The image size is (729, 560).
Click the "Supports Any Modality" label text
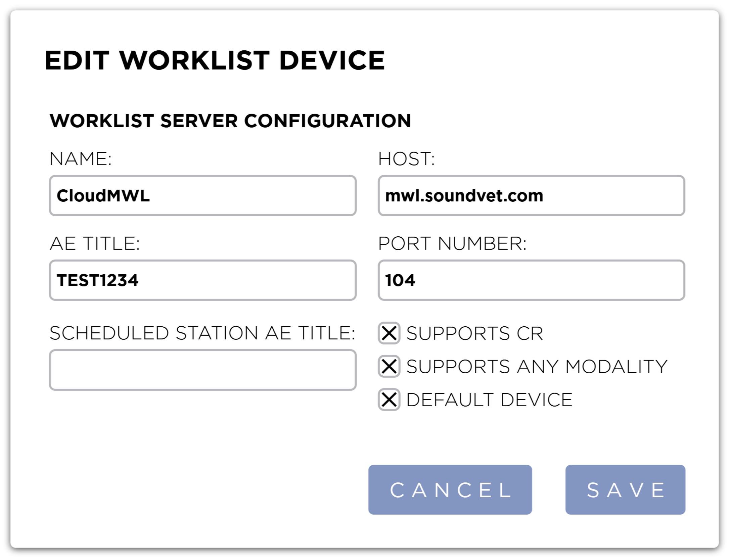[x=537, y=367]
